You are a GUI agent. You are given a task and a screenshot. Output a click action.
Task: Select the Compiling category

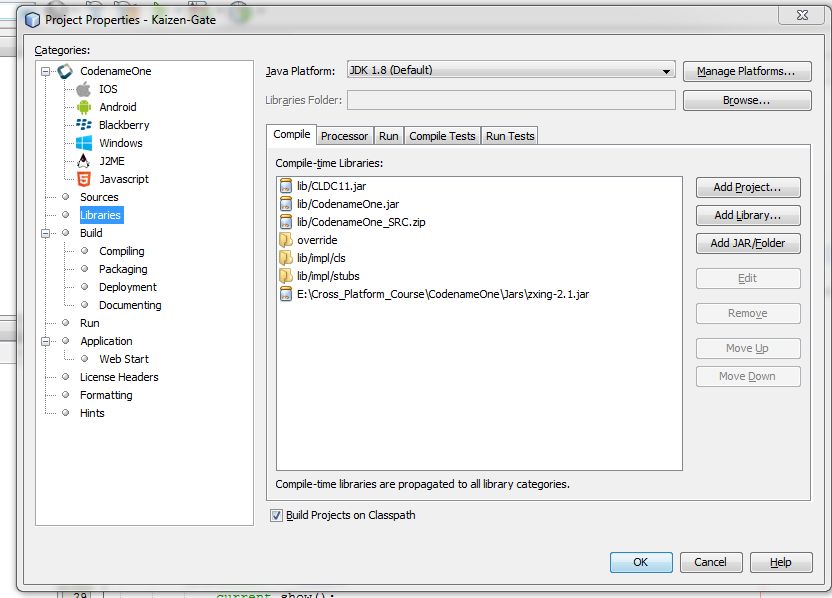122,251
